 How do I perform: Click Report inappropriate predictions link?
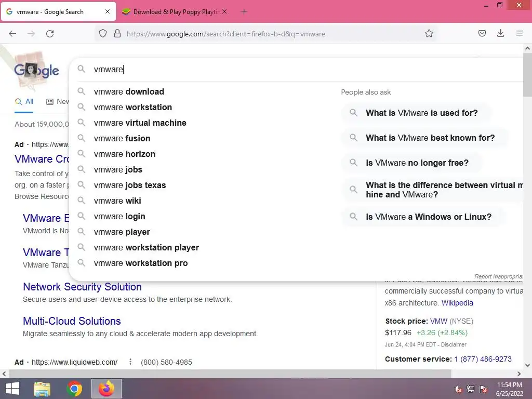(x=498, y=276)
